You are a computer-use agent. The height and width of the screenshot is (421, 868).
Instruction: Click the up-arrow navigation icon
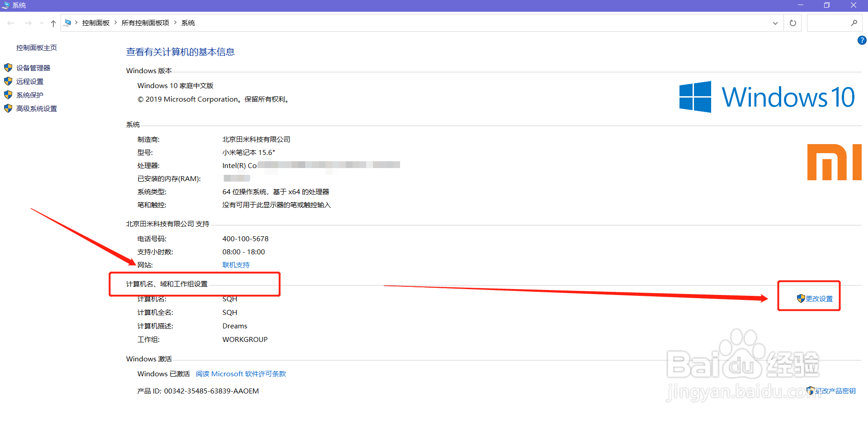coord(53,23)
